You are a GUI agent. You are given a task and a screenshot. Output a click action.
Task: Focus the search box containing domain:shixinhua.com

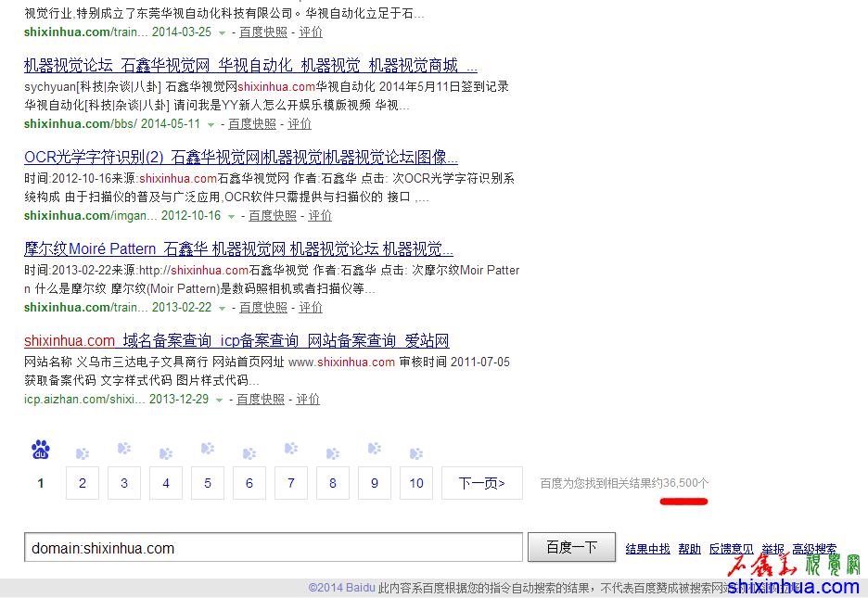274,548
